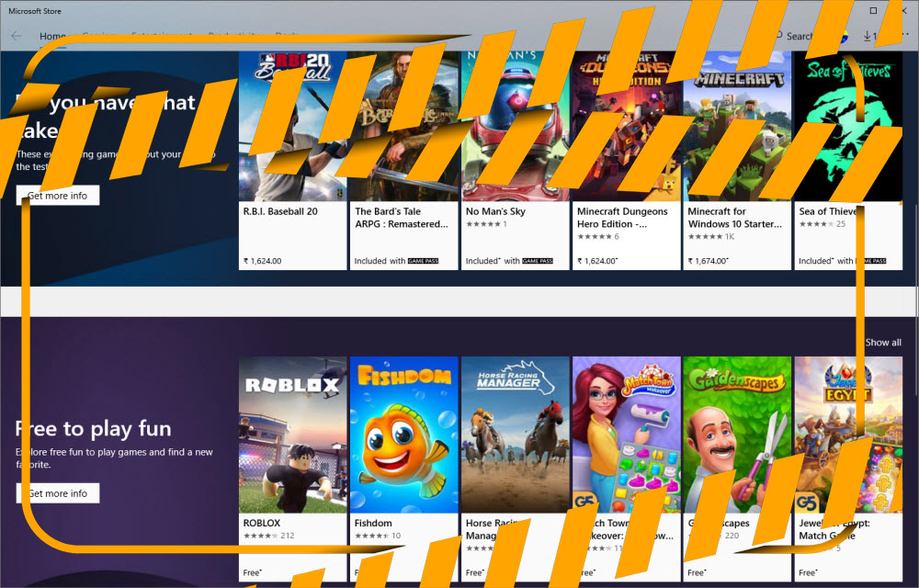919x588 pixels.
Task: Open Minecraft for Windows 10 cover art
Action: [737, 127]
